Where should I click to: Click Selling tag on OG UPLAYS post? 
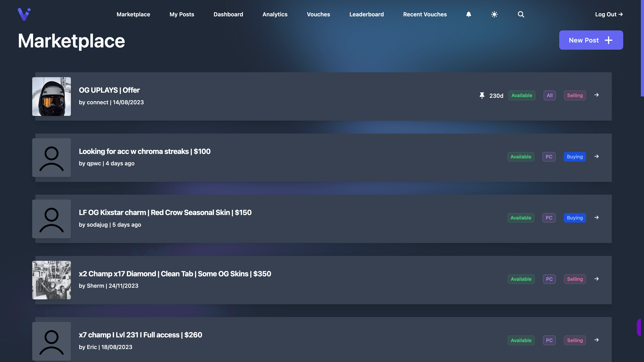tap(575, 95)
